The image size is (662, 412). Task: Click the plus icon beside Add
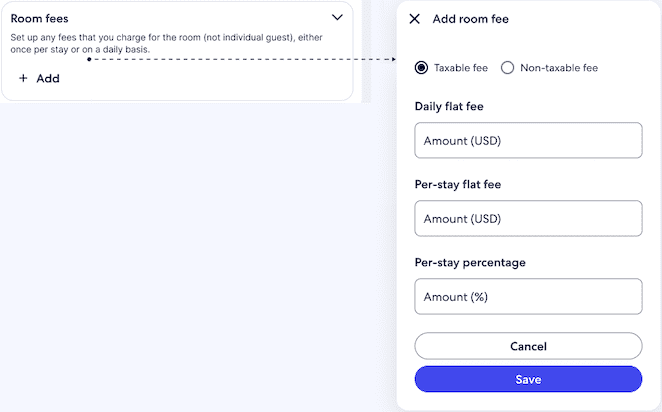(x=23, y=78)
